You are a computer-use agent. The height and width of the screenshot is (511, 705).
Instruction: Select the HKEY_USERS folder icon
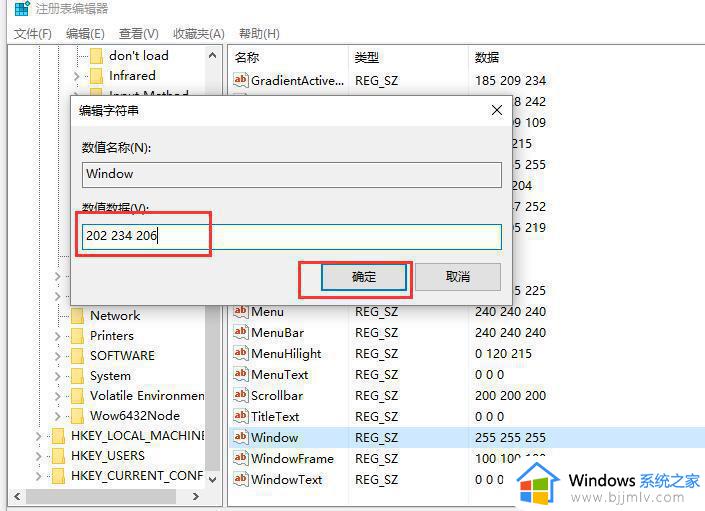(58, 456)
